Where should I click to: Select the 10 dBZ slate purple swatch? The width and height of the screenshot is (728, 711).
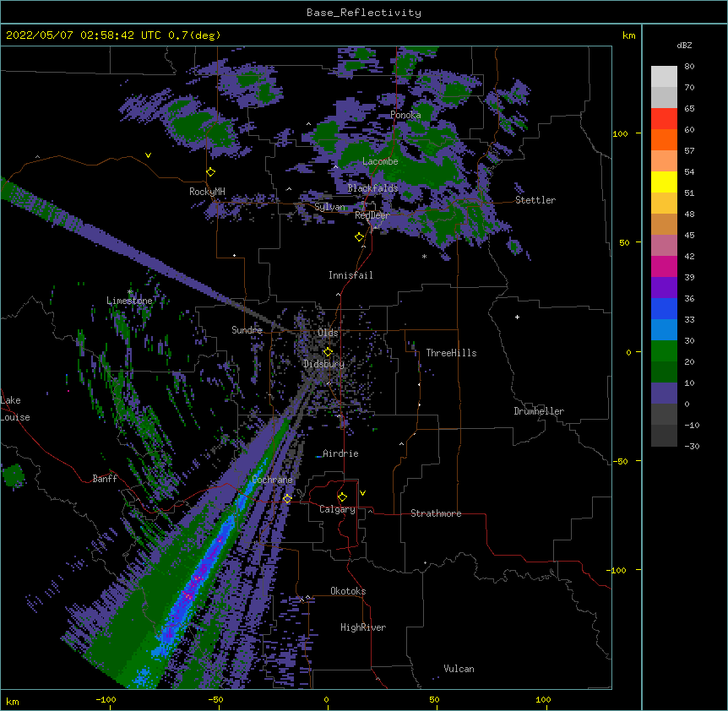[664, 393]
